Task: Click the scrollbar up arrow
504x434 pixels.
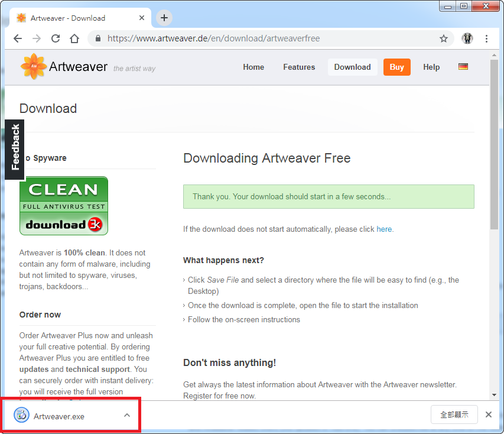Action: (494, 55)
